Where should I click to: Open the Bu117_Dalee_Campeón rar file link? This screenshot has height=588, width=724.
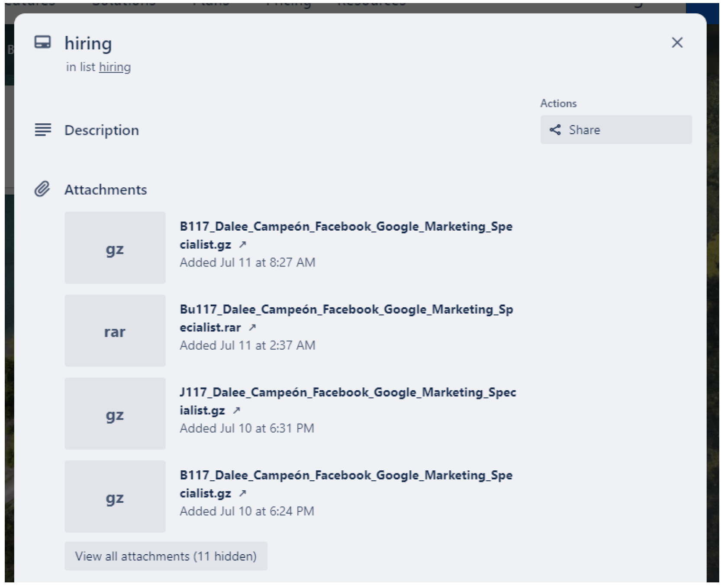coord(346,310)
